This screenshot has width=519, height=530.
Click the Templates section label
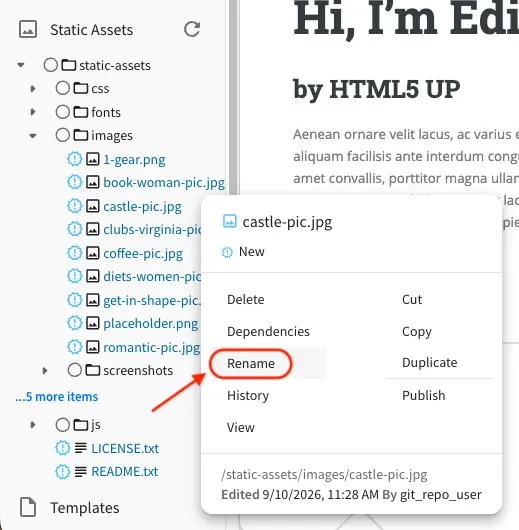tap(85, 508)
